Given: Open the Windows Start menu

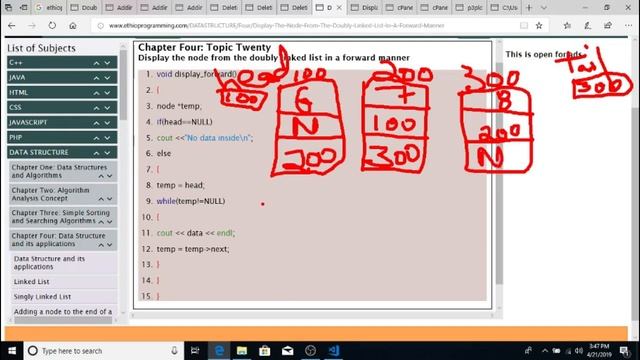Looking at the screenshot, I should [11, 351].
